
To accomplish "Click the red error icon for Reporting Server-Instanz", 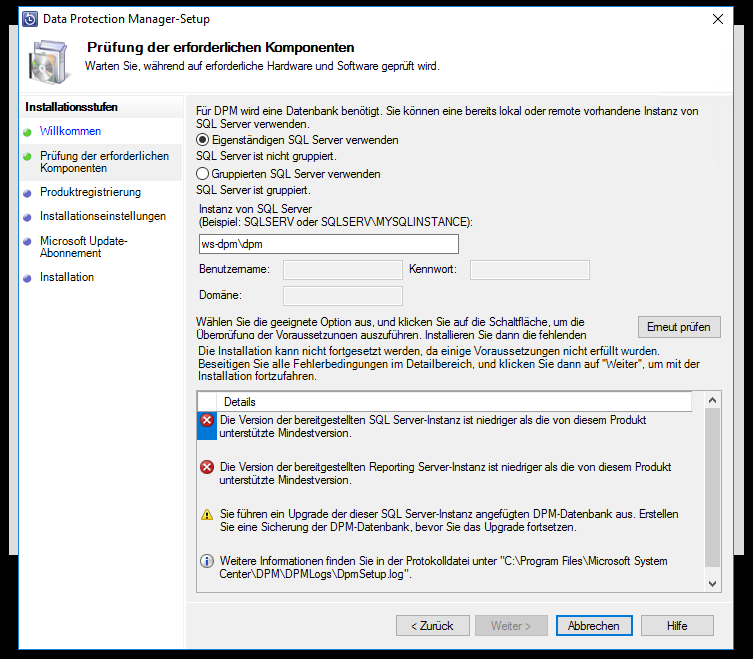I will click(207, 467).
